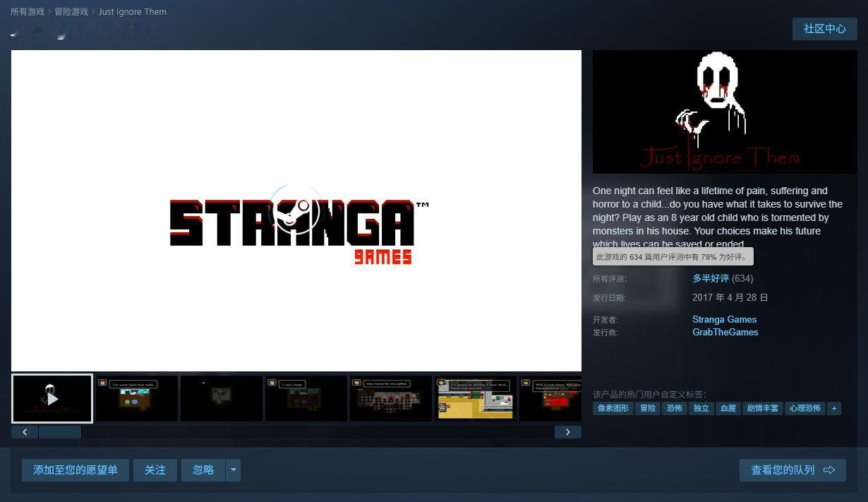Screen dimensions: 868x502
Task: Click the left carousel arrow
Action: tap(25, 431)
